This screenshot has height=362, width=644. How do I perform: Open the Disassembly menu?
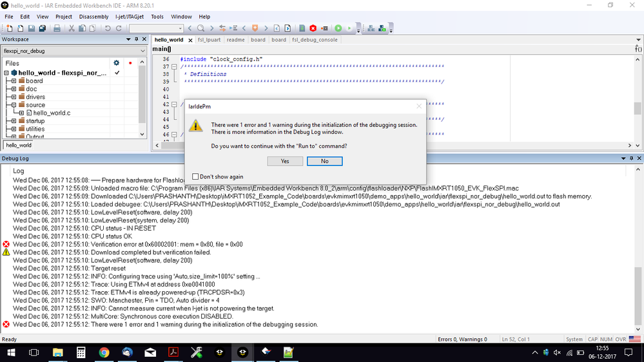93,17
